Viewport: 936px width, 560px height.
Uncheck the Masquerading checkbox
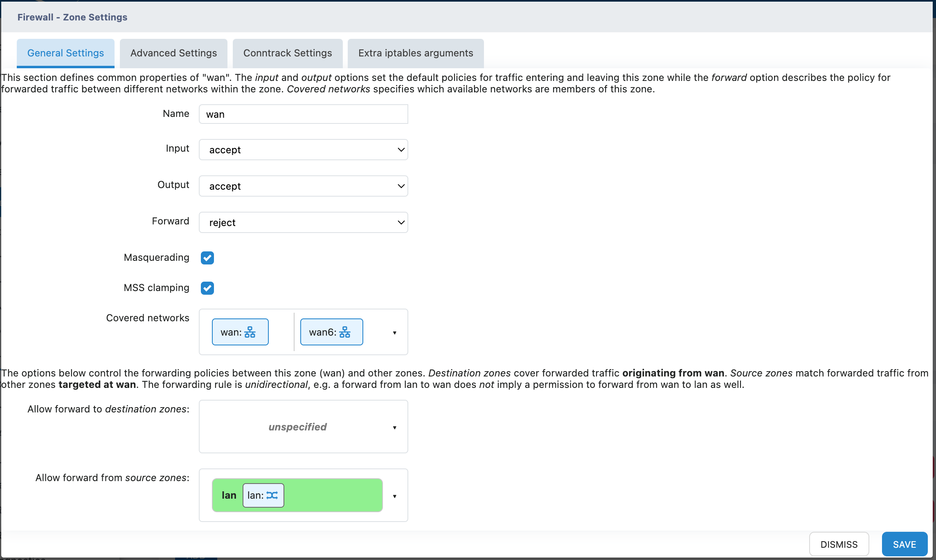pos(207,258)
